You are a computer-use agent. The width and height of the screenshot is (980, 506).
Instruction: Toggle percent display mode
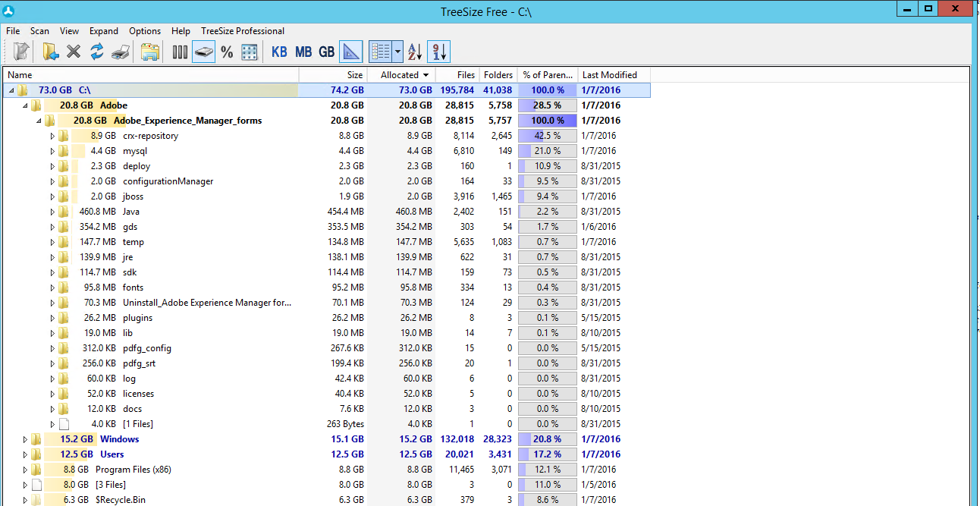coord(227,52)
